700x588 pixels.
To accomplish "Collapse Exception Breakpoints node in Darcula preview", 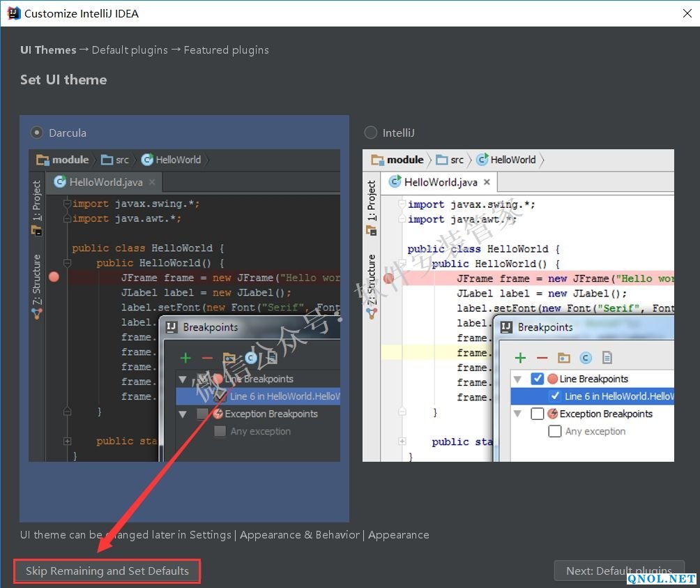I will click(x=183, y=414).
